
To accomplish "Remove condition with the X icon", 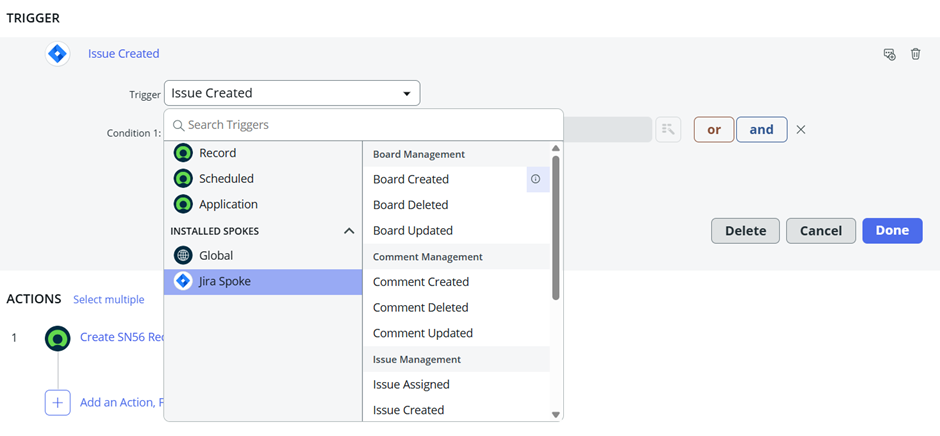I will [800, 130].
